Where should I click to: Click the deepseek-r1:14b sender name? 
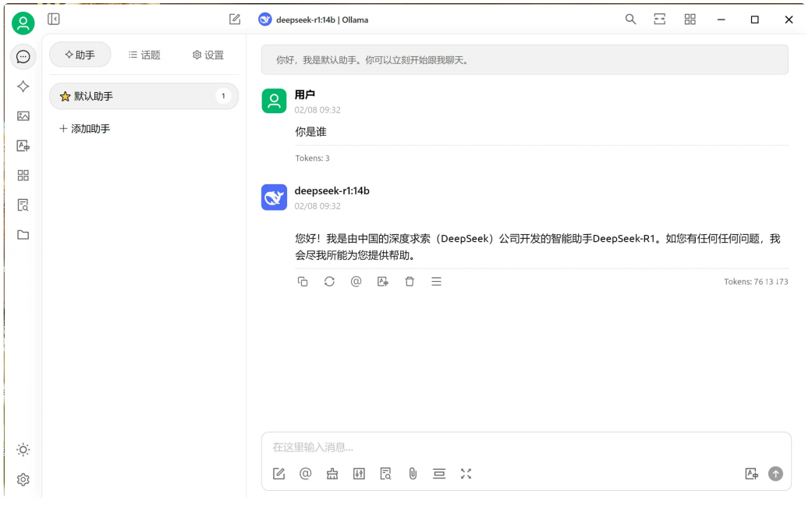click(332, 190)
